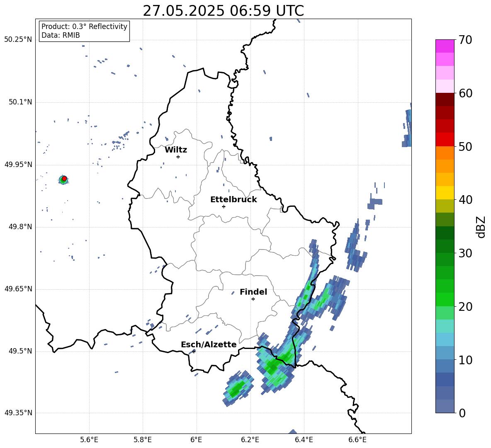
Task: Click the 5.6°E longitude label
Action: pyautogui.click(x=89, y=440)
